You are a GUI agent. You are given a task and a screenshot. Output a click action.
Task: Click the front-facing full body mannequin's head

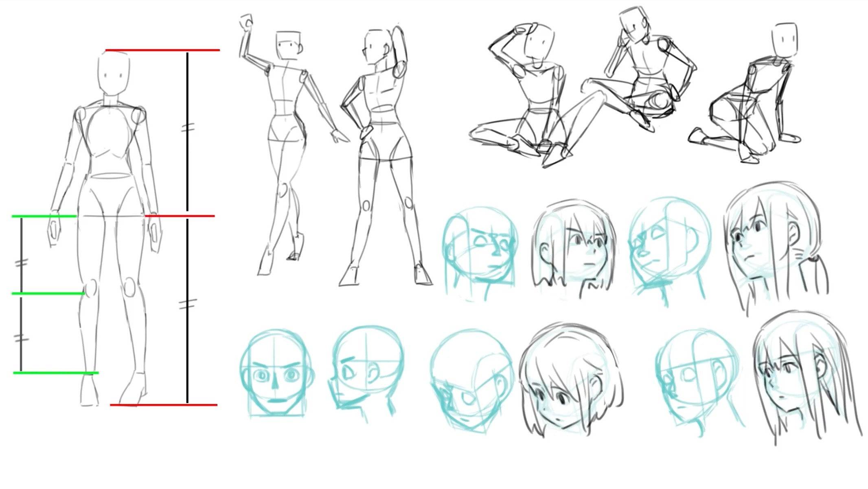point(114,74)
